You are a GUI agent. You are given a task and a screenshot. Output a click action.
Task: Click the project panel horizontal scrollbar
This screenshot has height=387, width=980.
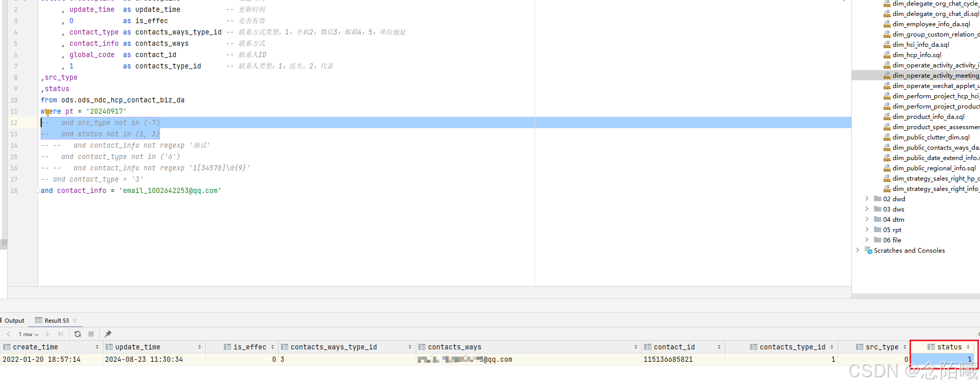[x=916, y=296]
